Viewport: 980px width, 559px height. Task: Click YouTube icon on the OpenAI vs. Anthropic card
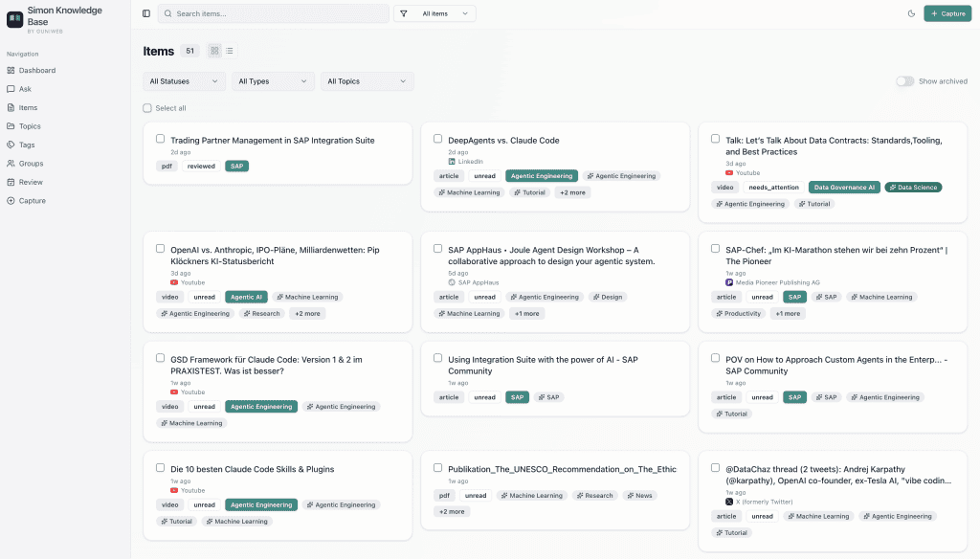(174, 282)
